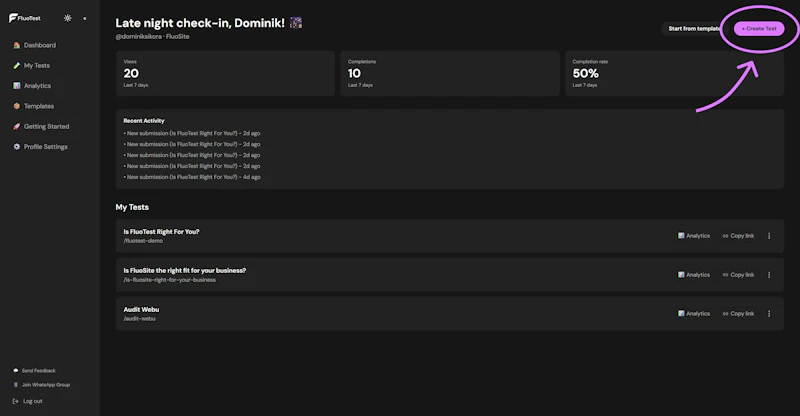Open Analytics for the FluoSite business test
This screenshot has height=416, width=800.
coord(694,275)
